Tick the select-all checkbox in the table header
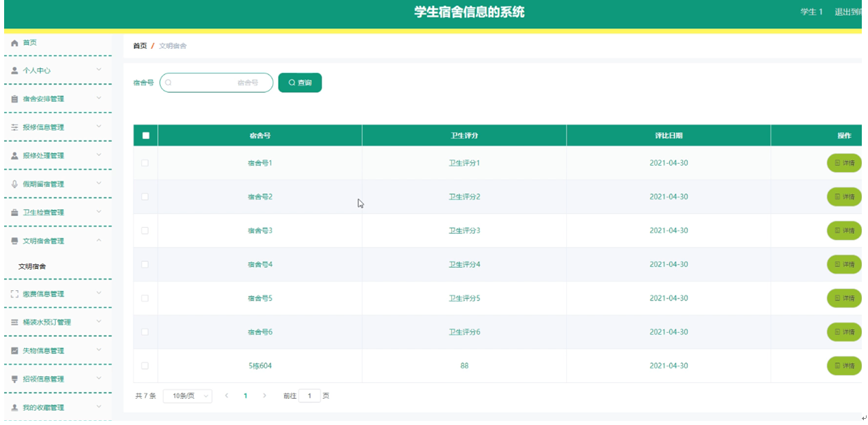 click(146, 135)
